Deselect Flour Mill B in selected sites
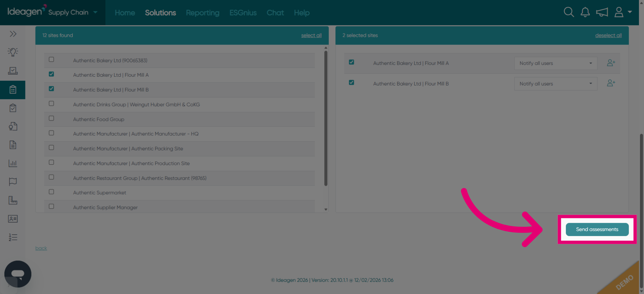 tap(352, 82)
